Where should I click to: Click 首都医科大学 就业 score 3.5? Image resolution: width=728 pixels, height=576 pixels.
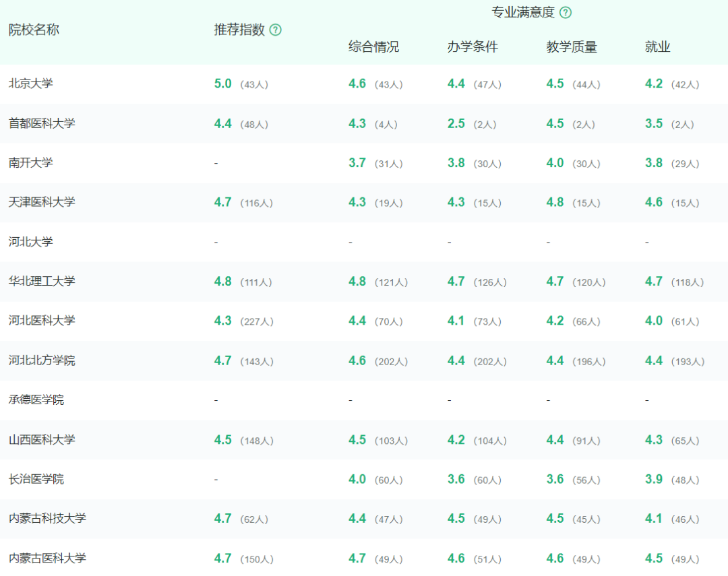[x=654, y=123]
